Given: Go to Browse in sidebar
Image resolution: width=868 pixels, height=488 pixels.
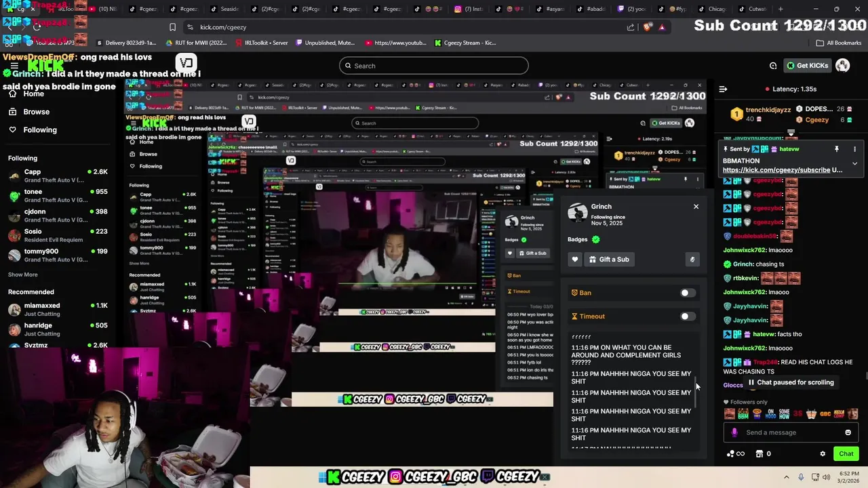Looking at the screenshot, I should coord(30,111).
